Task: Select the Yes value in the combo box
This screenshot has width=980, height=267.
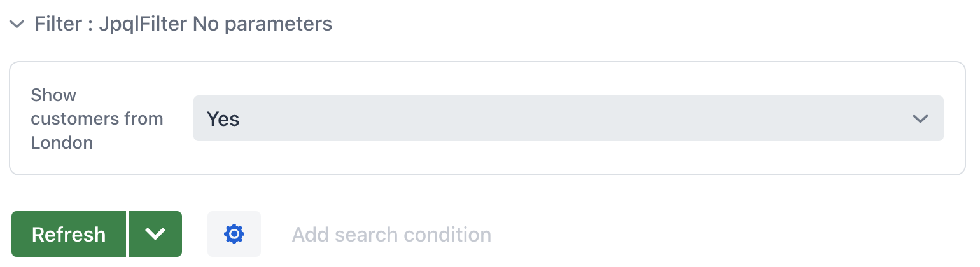Action: (x=223, y=119)
